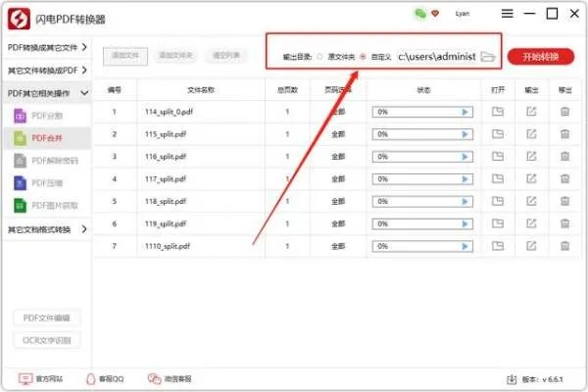588x392 pixels.
Task: Open the folder icon for 115_split.pdf
Action: tap(498, 134)
